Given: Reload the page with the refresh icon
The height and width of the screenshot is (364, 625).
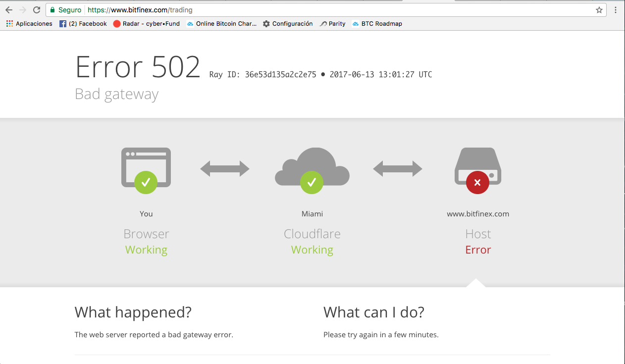Looking at the screenshot, I should point(37,10).
